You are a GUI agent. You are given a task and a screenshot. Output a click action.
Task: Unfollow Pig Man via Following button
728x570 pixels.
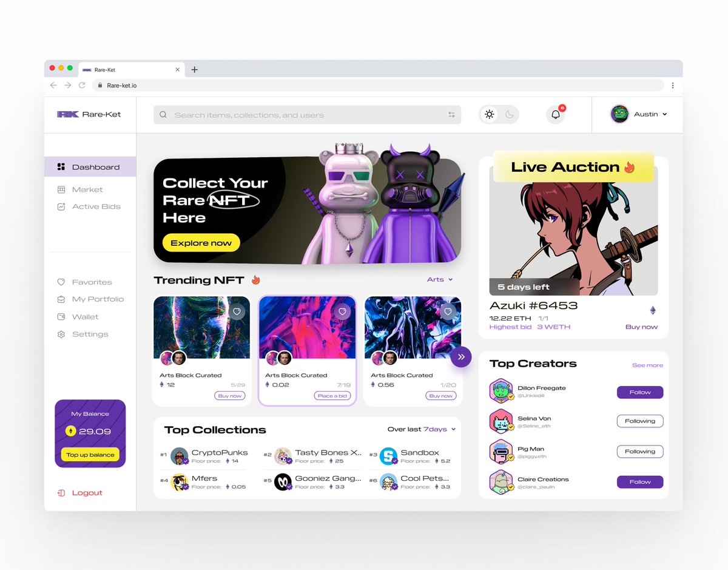[x=640, y=452]
